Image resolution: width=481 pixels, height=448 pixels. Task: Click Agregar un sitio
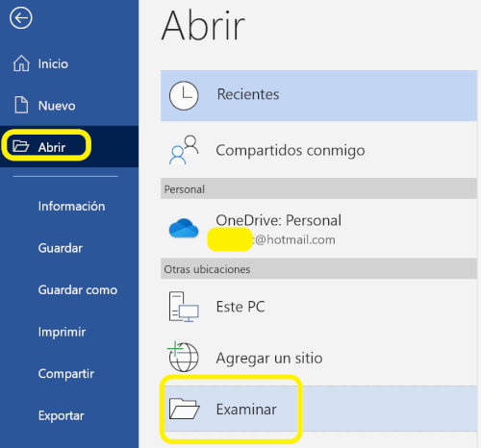pyautogui.click(x=318, y=358)
